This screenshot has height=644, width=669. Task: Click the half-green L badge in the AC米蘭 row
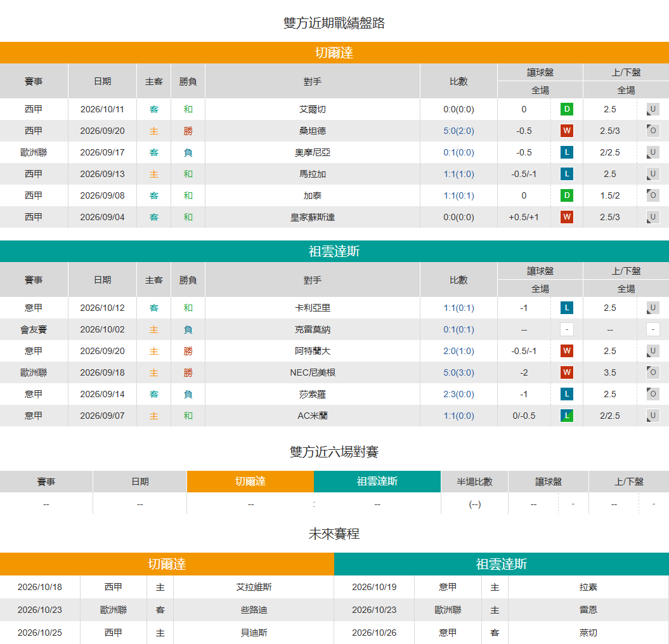(567, 416)
